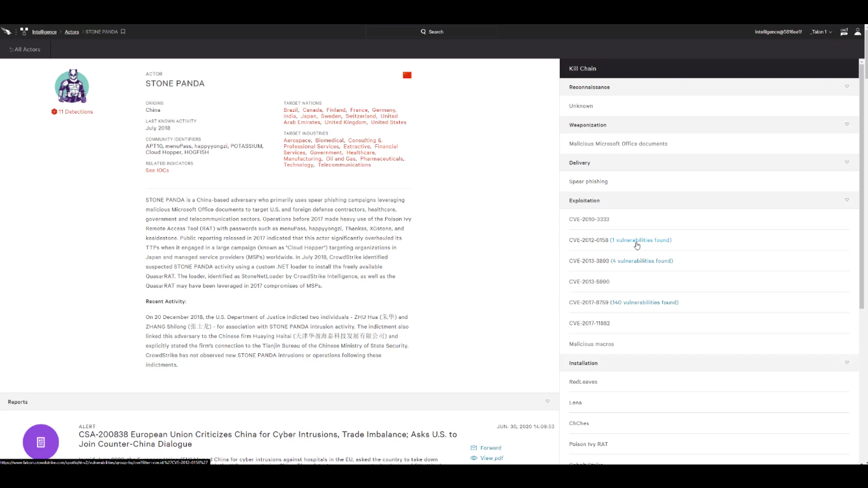The width and height of the screenshot is (868, 488).
Task: Open the See IOCs link
Action: tap(157, 170)
